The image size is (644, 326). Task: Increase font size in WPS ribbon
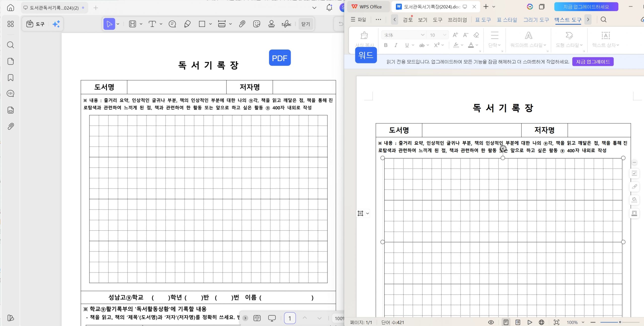455,35
